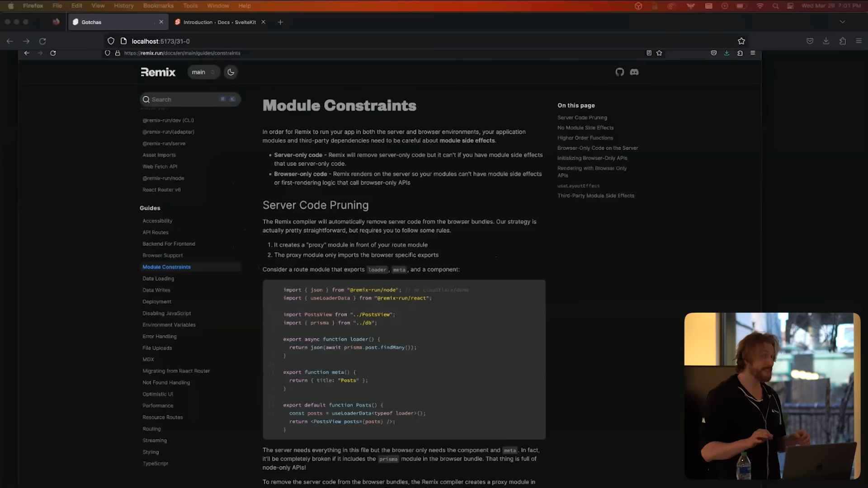Open the Accessibility guide
Image resolution: width=868 pixels, height=488 pixels.
coord(157,221)
